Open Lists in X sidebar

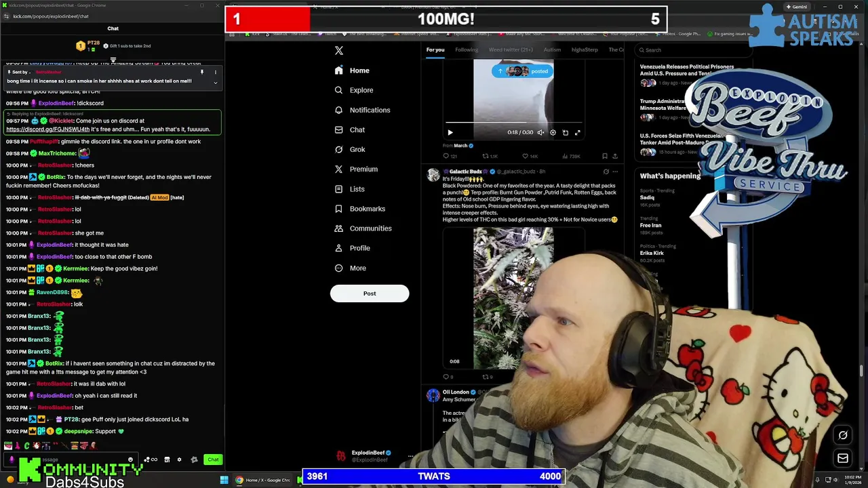pyautogui.click(x=350, y=189)
